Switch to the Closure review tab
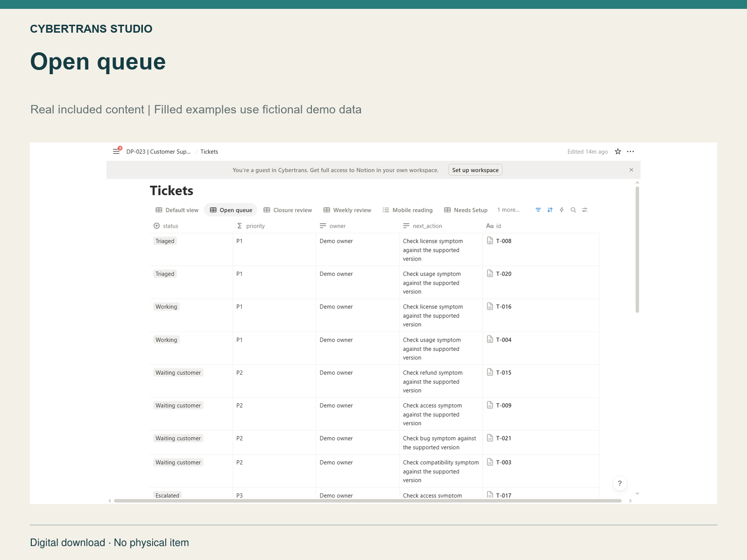 (288, 210)
